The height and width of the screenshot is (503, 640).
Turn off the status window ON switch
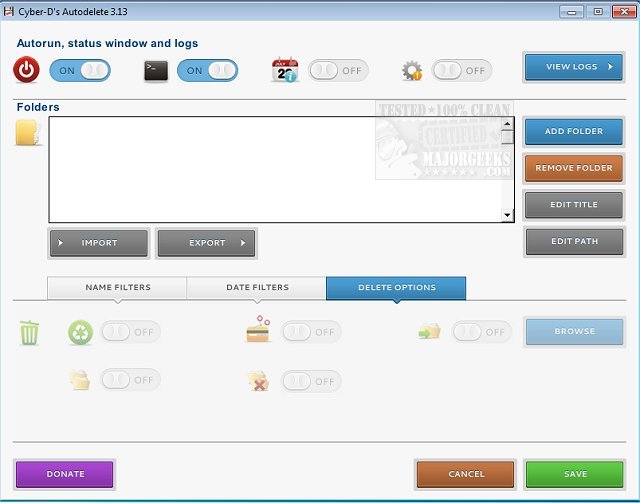point(207,70)
